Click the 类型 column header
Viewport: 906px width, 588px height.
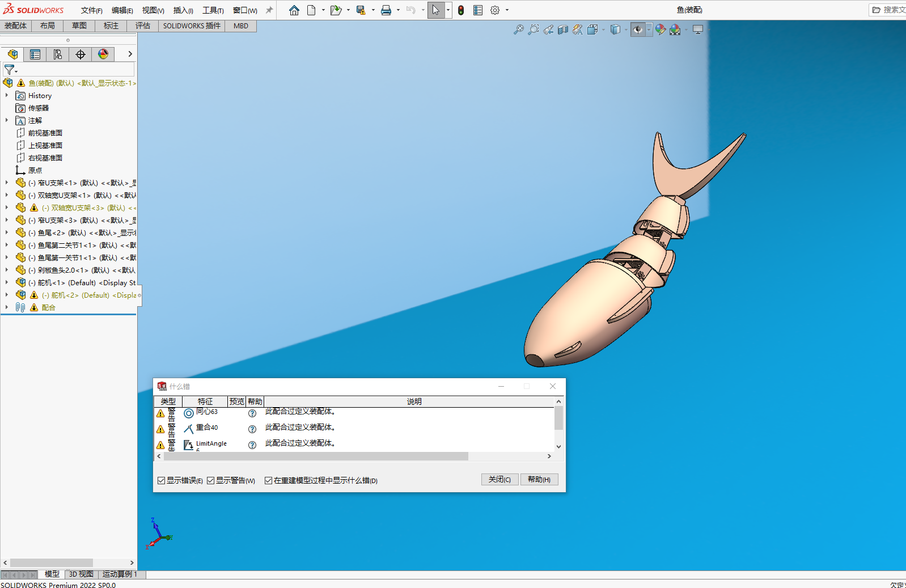point(168,401)
